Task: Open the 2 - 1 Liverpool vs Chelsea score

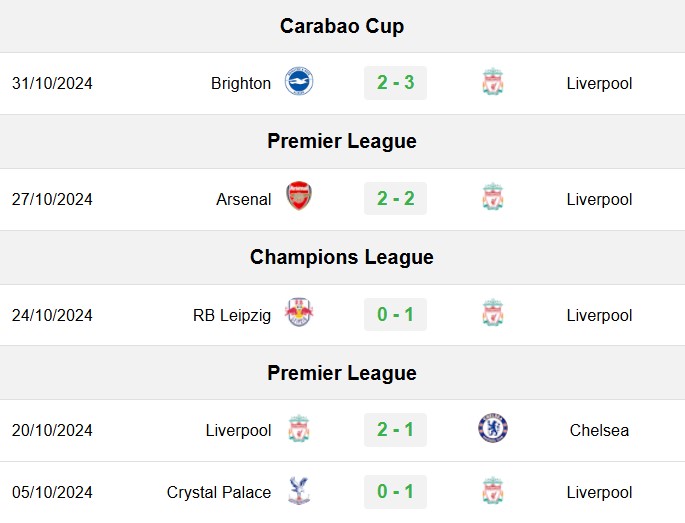Action: (x=395, y=429)
